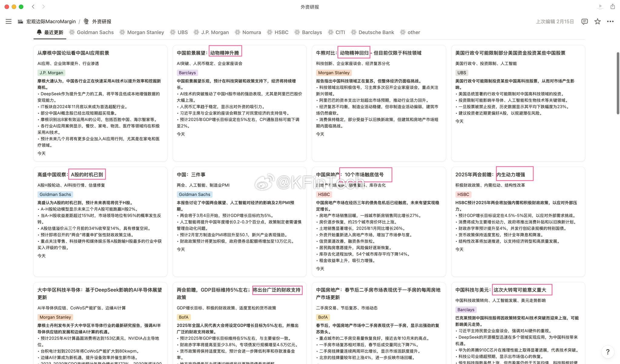
Task: Click BofA tag on 春节后二手房 card
Action: coord(323,317)
